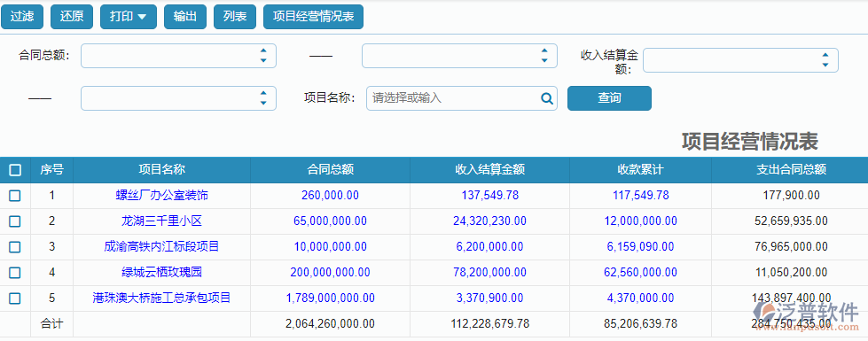Image resolution: width=868 pixels, height=341 pixels.
Task: Select the 合计 total 2,064,260,000.00
Action: click(x=331, y=324)
